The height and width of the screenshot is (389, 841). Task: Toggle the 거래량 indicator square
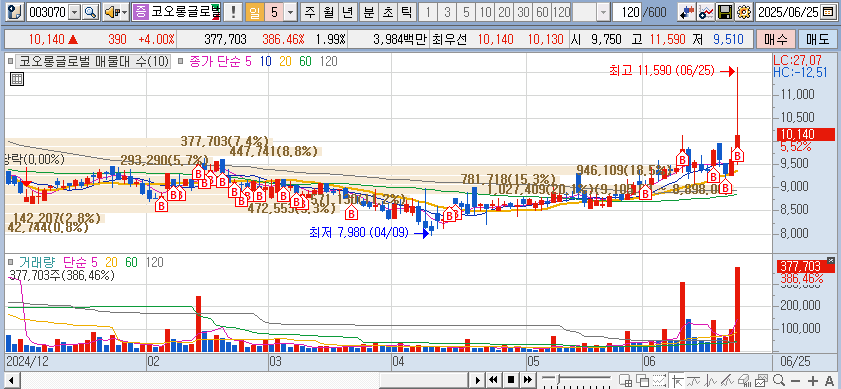[11, 263]
